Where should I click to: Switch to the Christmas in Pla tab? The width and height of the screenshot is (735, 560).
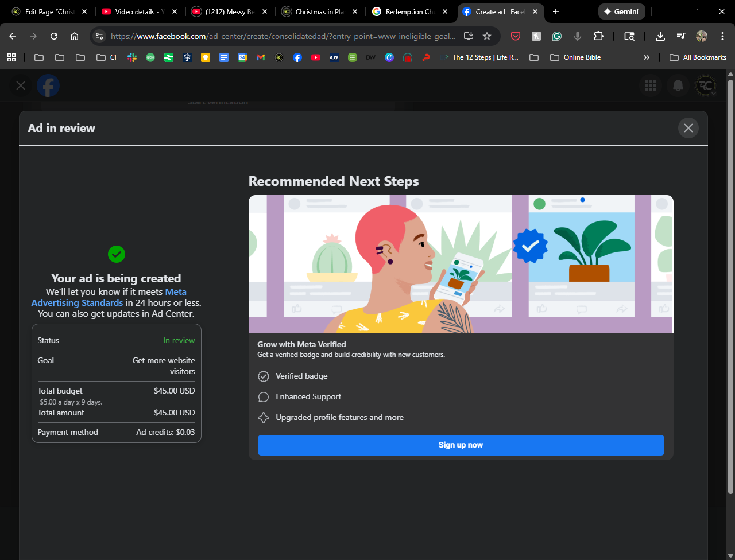point(319,11)
